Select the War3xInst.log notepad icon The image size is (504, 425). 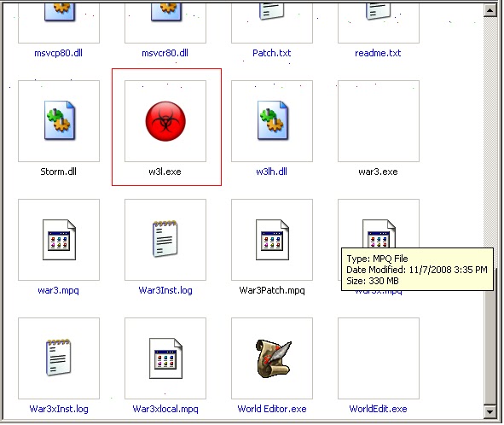(x=59, y=358)
